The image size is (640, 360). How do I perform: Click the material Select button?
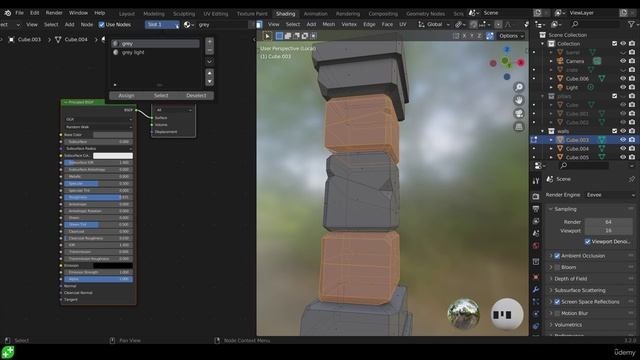(161, 96)
